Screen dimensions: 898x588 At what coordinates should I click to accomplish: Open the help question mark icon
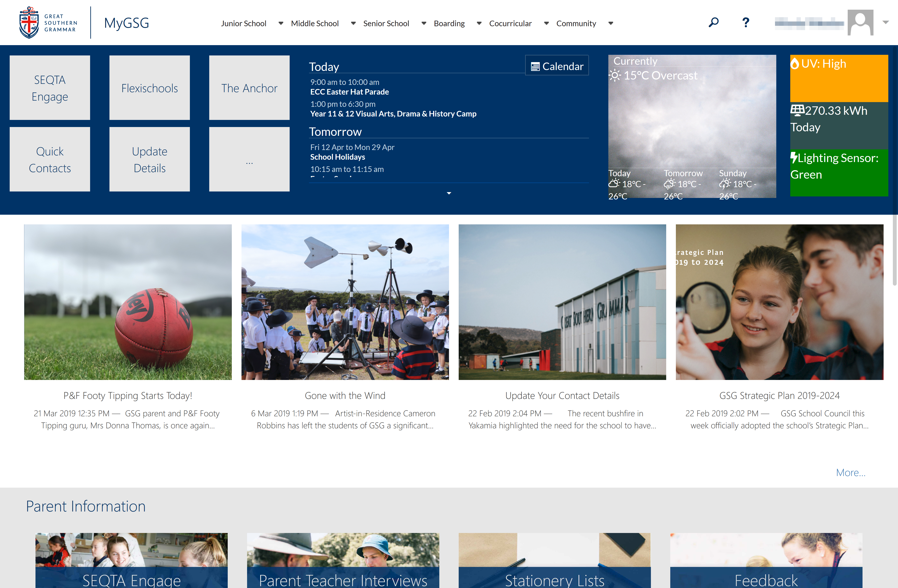pos(746,23)
